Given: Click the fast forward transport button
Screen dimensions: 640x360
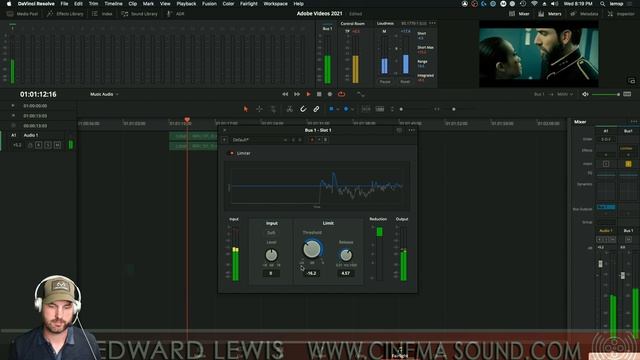Looking at the screenshot, I should click(x=297, y=94).
